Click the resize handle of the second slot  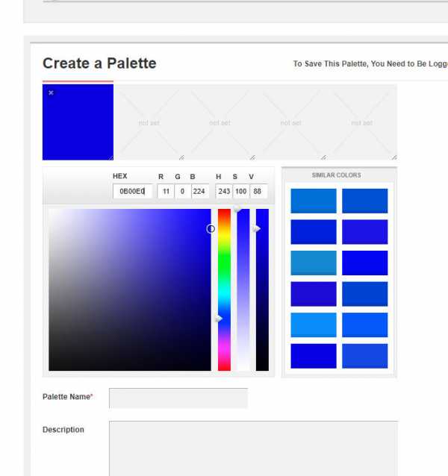pyautogui.click(x=181, y=157)
